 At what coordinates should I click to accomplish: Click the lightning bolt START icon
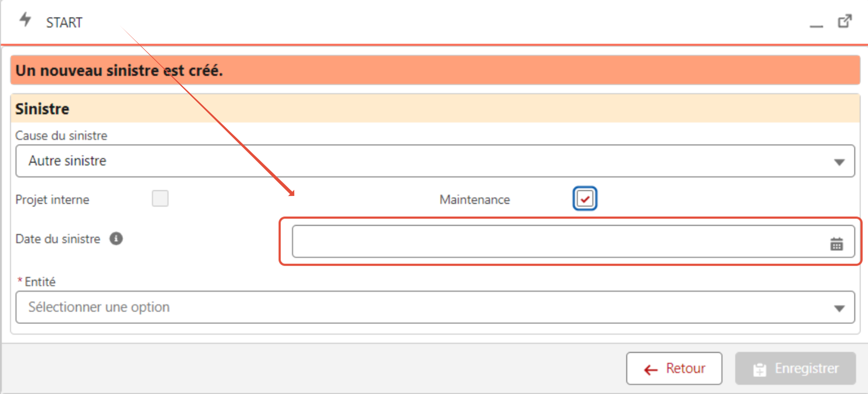[26, 20]
